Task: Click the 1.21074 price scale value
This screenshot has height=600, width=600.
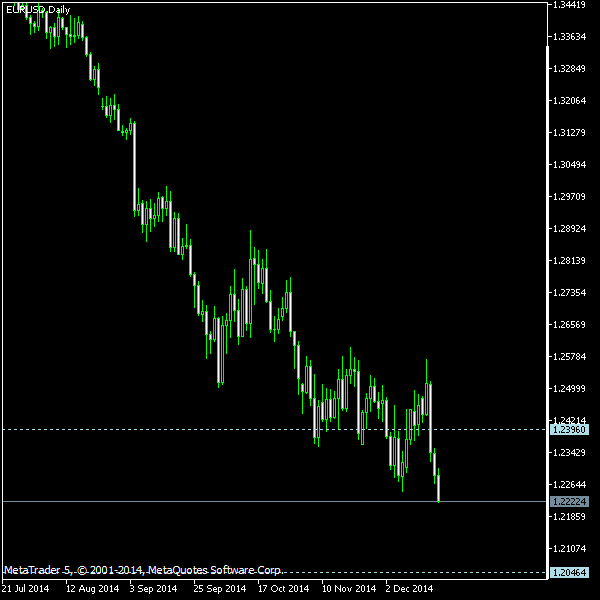Action: [569, 548]
